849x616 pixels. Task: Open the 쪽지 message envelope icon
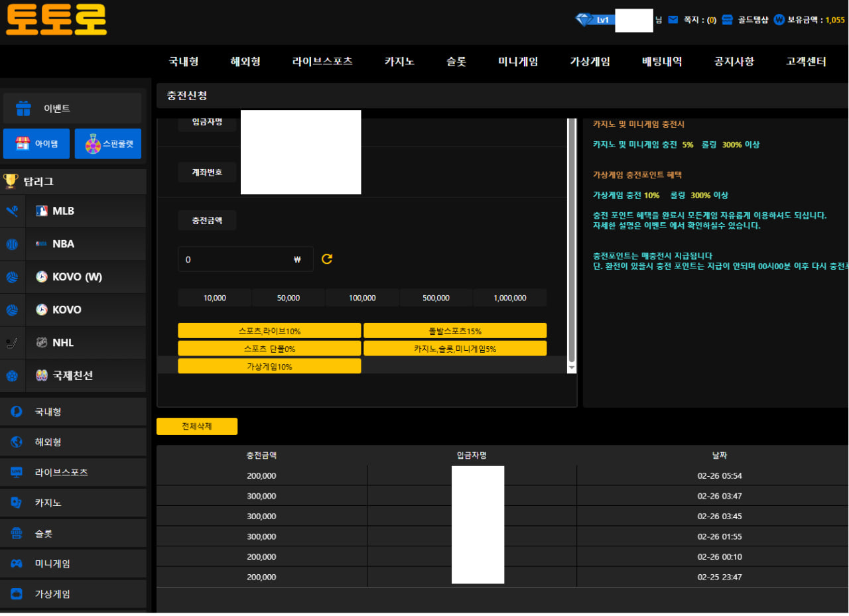click(x=673, y=20)
